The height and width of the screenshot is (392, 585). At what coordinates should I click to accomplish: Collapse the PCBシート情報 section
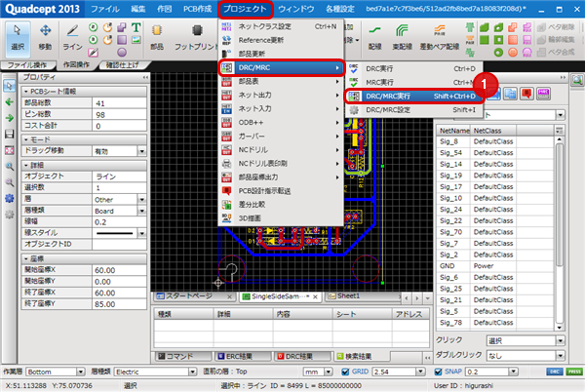[26, 92]
